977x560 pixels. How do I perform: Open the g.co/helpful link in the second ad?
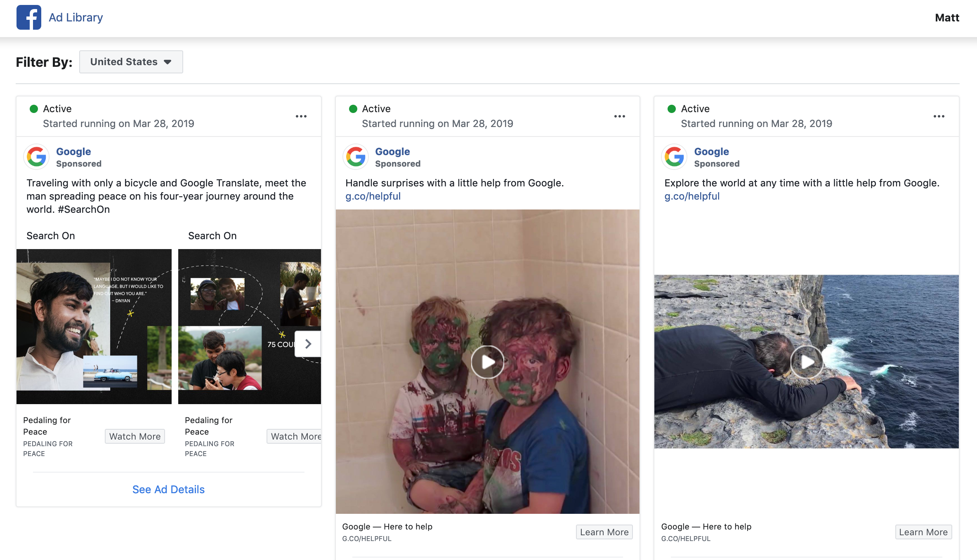coord(373,196)
